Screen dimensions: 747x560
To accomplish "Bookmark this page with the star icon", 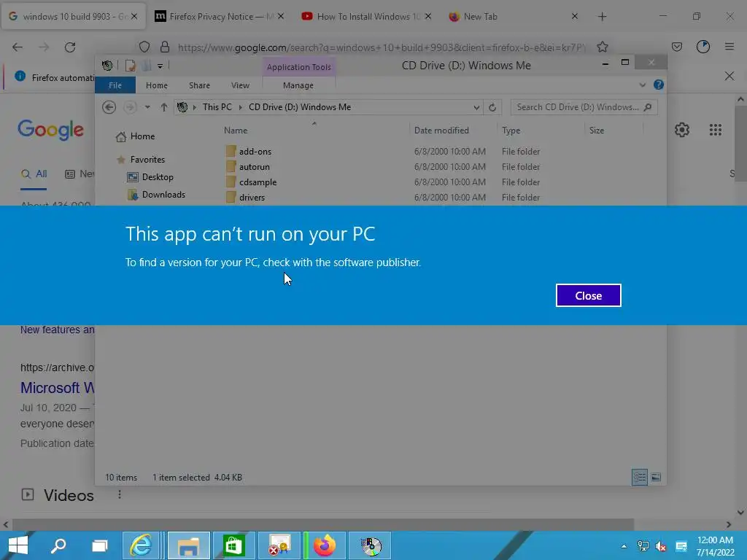I will (x=603, y=47).
